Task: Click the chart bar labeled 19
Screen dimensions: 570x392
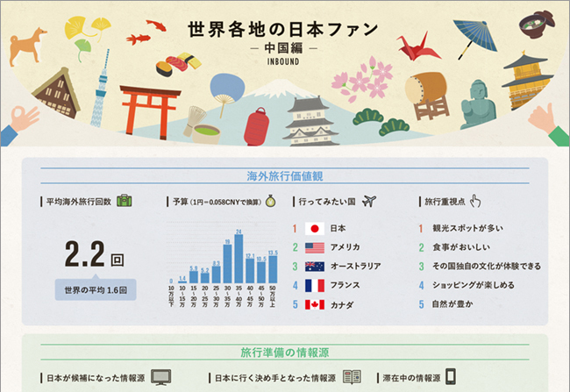Action: pyautogui.click(x=228, y=264)
